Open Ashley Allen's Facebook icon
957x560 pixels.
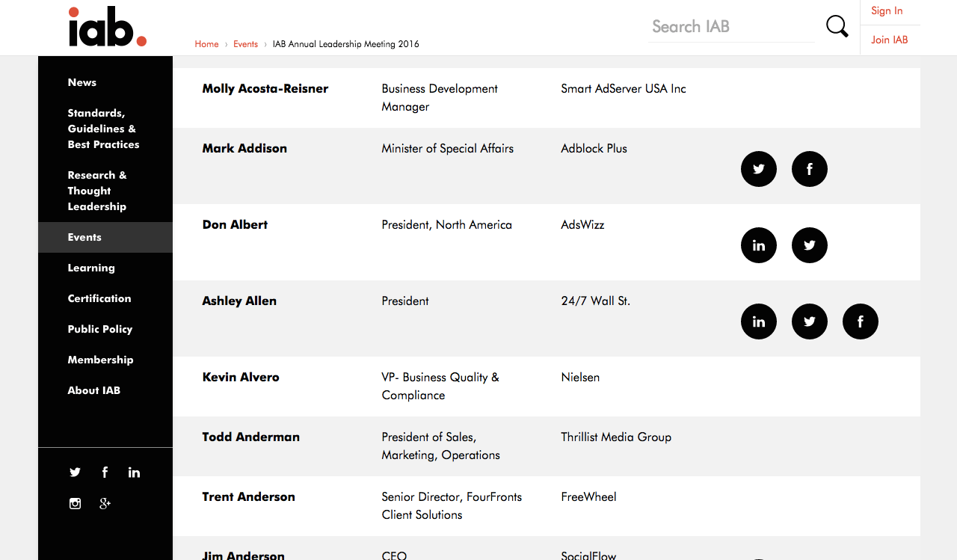point(861,321)
